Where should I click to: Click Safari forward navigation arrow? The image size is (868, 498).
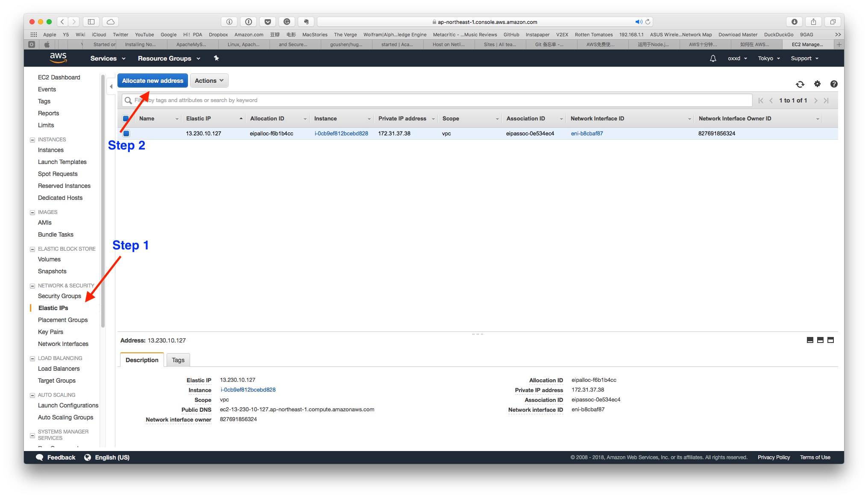pos(74,22)
